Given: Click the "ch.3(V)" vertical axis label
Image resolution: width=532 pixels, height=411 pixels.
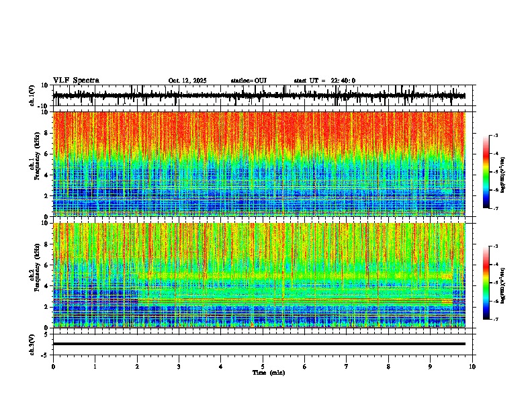Looking at the screenshot, I should pyautogui.click(x=32, y=345).
